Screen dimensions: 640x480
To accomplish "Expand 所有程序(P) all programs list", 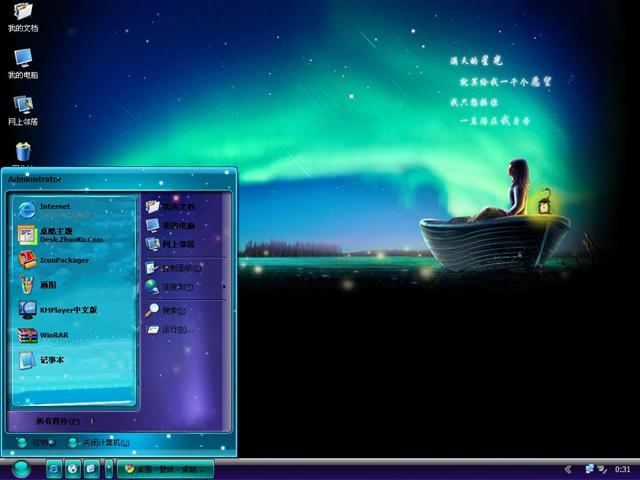I will point(65,421).
